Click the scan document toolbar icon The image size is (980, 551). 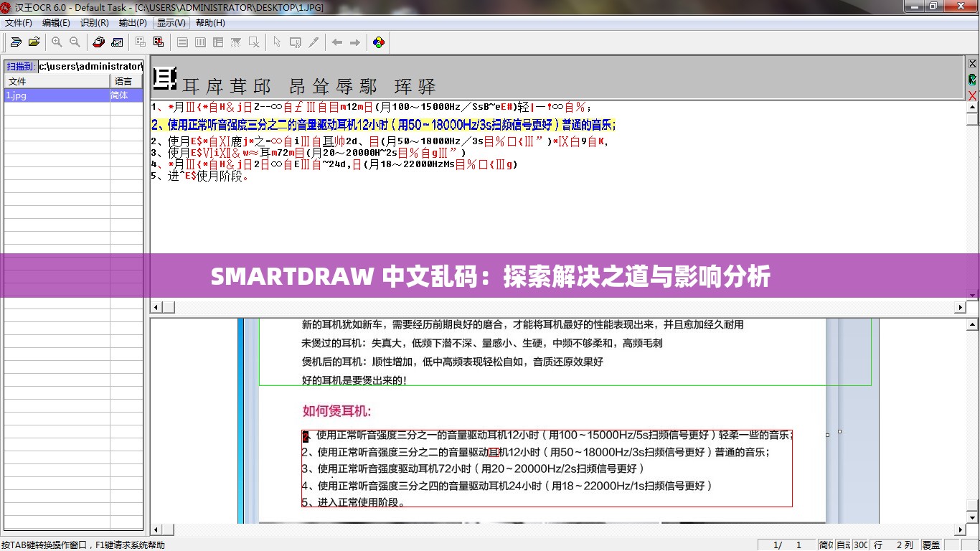16,42
